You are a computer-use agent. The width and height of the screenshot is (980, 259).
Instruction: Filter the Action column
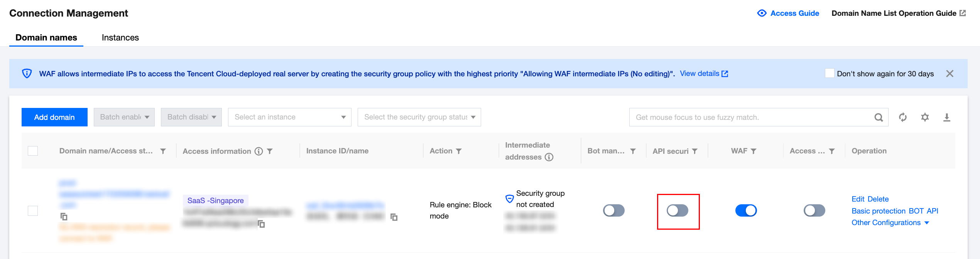459,151
